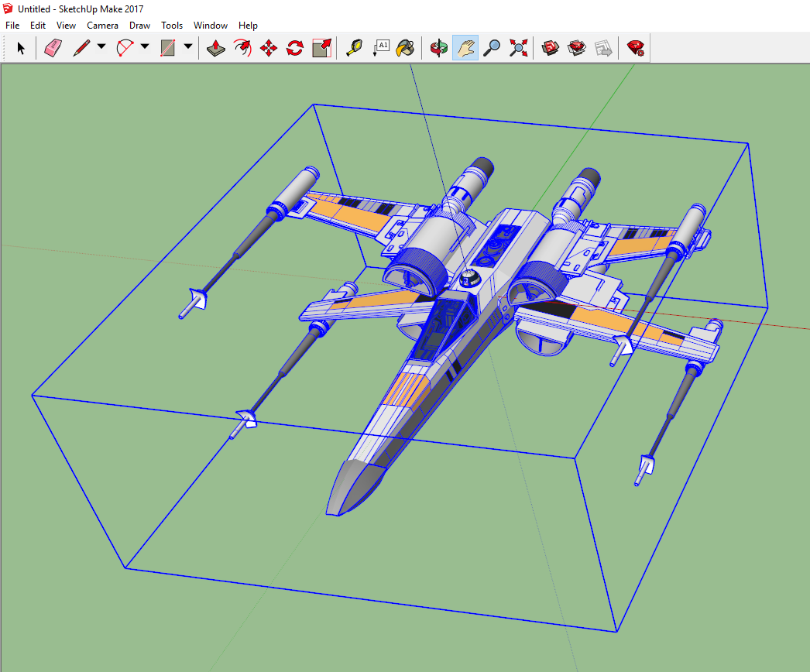Image resolution: width=810 pixels, height=672 pixels.
Task: Open the Window menu
Action: pyautogui.click(x=211, y=26)
